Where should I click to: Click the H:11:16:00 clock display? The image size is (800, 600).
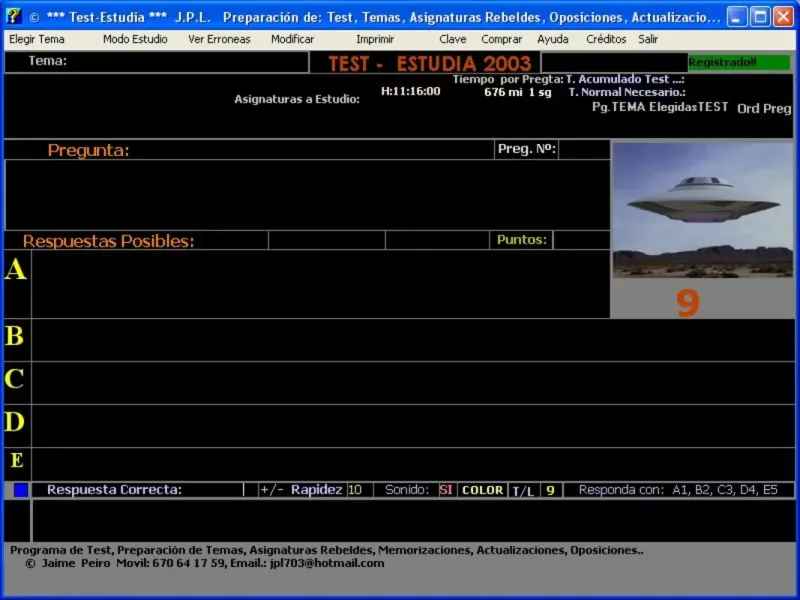[x=411, y=91]
